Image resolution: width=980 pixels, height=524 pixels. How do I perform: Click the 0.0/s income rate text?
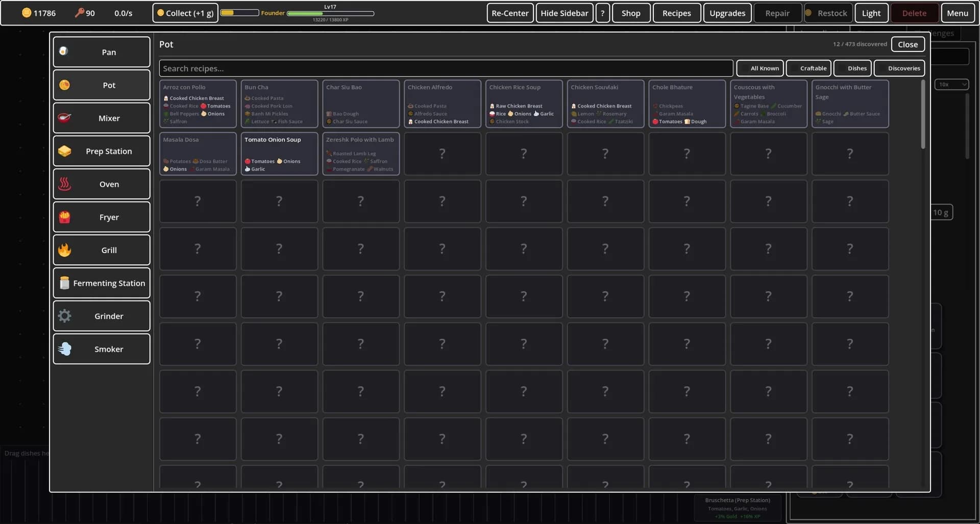123,13
